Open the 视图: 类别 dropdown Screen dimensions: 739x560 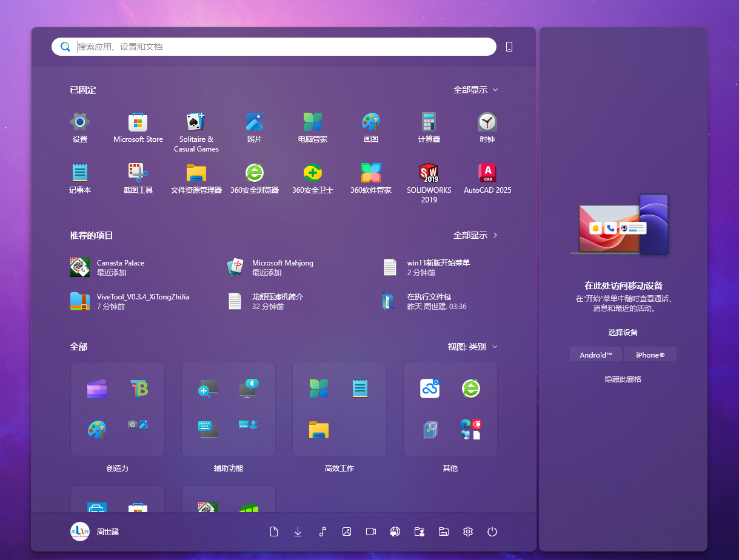pos(472,347)
